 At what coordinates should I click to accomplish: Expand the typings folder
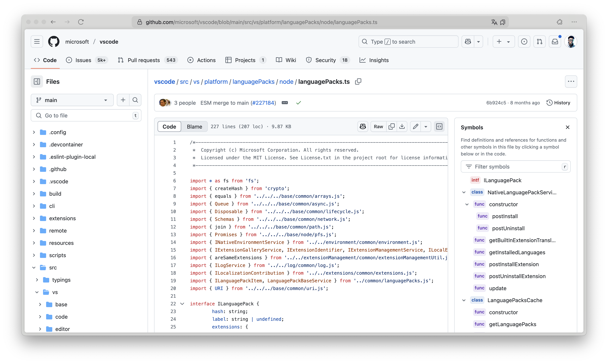pos(37,280)
